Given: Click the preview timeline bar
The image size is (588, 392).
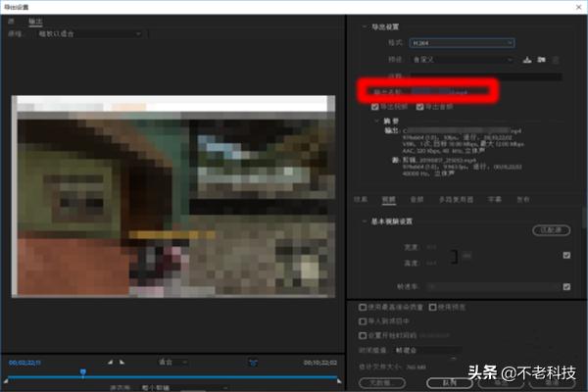Looking at the screenshot, I should pos(172,376).
